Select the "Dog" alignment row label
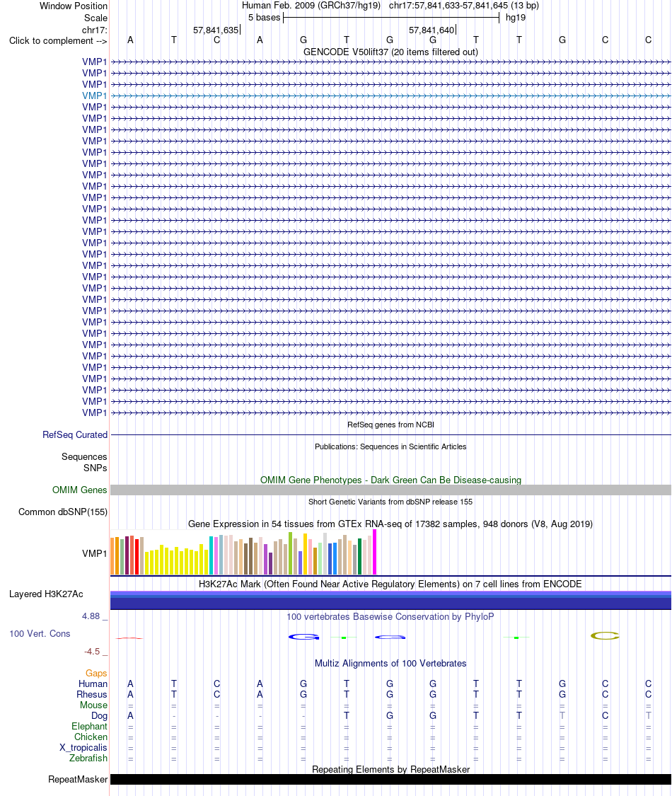Viewport: 672px width, 796px height. click(x=100, y=716)
